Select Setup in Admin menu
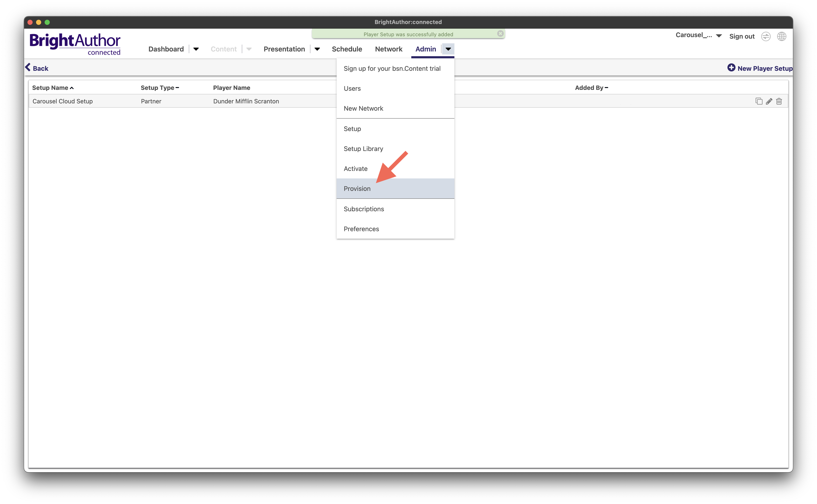This screenshot has width=817, height=504. [395, 129]
